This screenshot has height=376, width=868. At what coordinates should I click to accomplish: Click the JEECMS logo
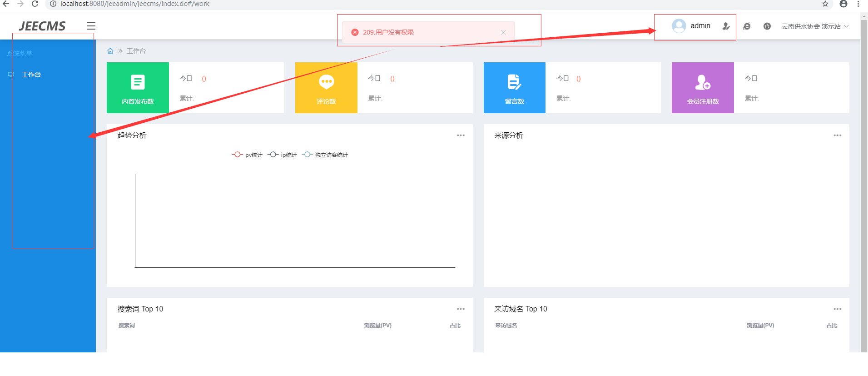point(42,26)
